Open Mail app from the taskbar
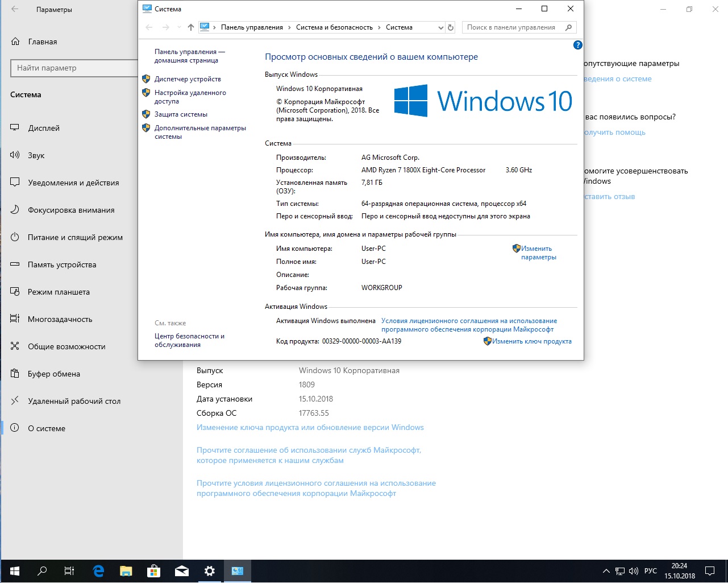This screenshot has width=728, height=583. [182, 571]
